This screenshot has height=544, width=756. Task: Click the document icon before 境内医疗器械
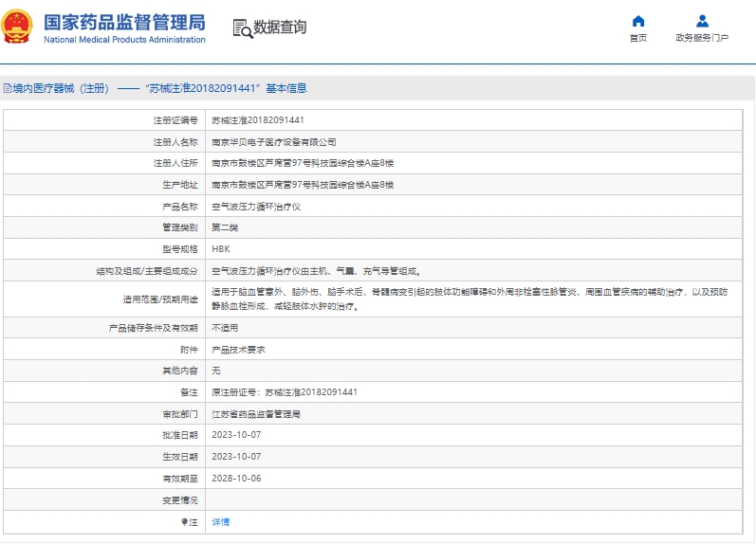[x=8, y=88]
